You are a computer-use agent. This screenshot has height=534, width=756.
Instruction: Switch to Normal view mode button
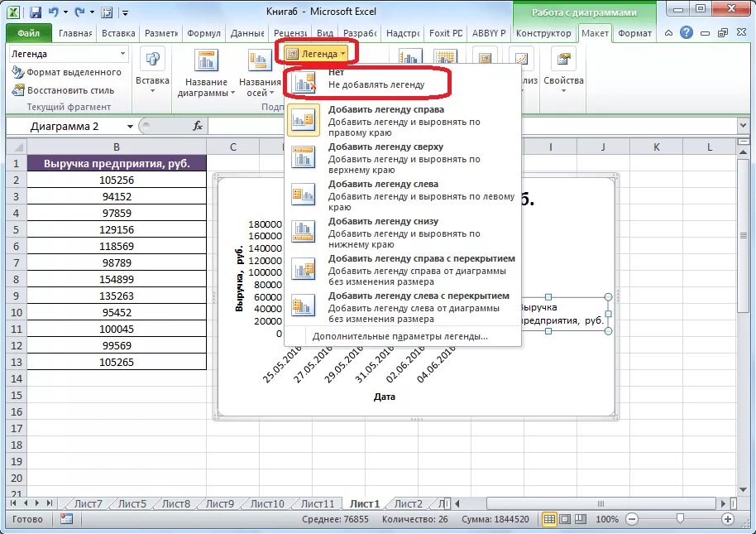coord(548,519)
